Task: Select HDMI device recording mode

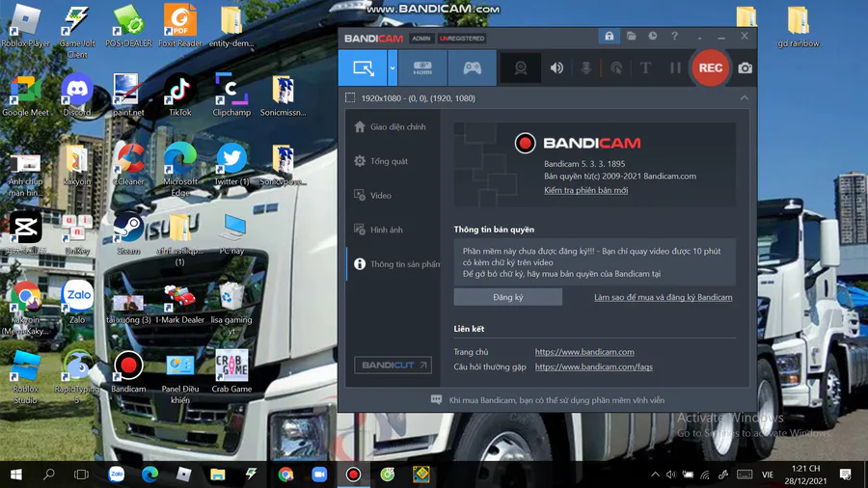Action: click(x=422, y=68)
